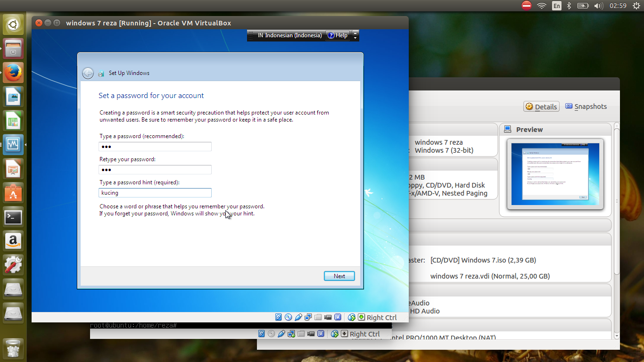This screenshot has height=362, width=644.
Task: Switch to Snapshots view in VirtualBox Manager
Action: 586,107
